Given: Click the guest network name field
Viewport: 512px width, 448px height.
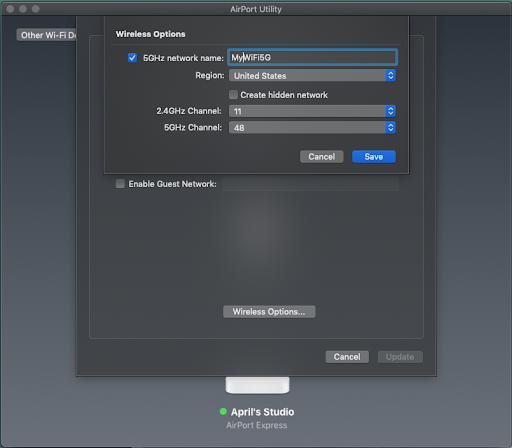Looking at the screenshot, I should (x=311, y=184).
